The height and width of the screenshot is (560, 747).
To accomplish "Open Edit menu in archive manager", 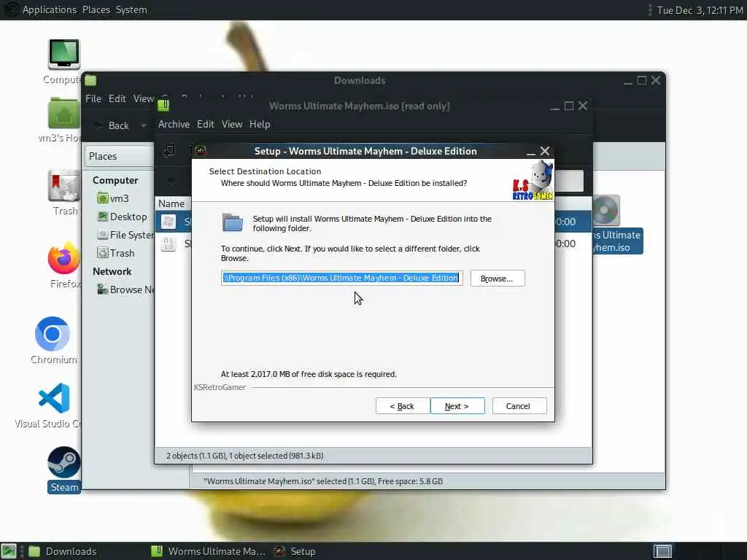I will [x=205, y=124].
